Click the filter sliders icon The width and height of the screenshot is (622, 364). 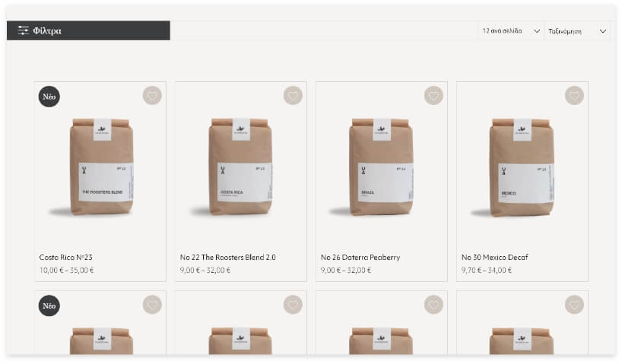[24, 30]
